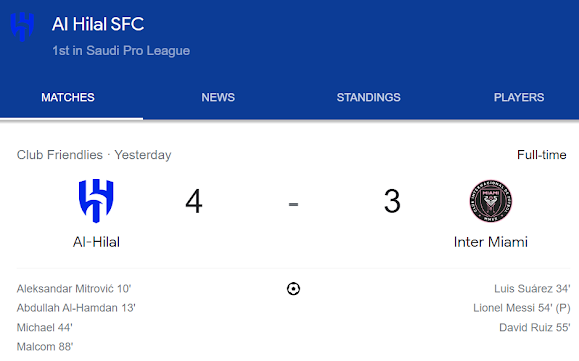The height and width of the screenshot is (361, 579).
Task: Click the soccer ball goals icon
Action: (x=294, y=289)
